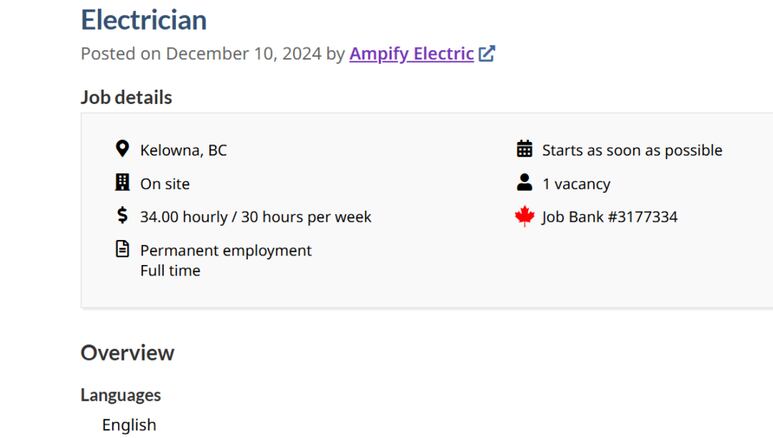
Task: Click the Overview section heading
Action: [x=128, y=353]
